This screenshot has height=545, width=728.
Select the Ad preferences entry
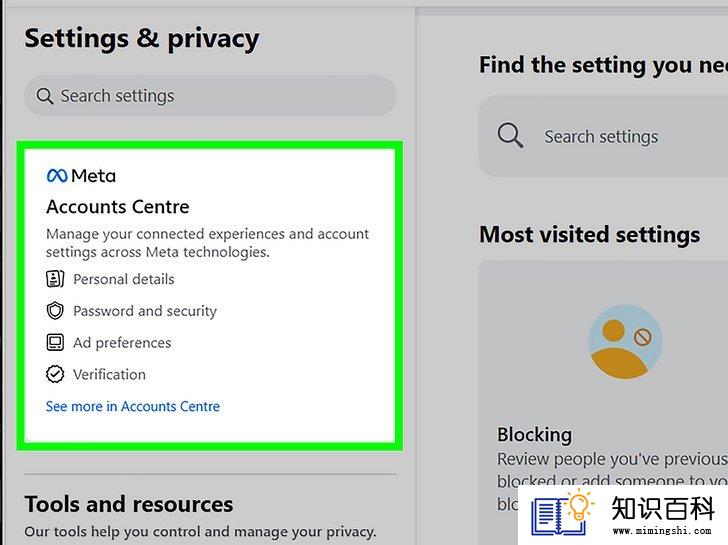coord(109,343)
